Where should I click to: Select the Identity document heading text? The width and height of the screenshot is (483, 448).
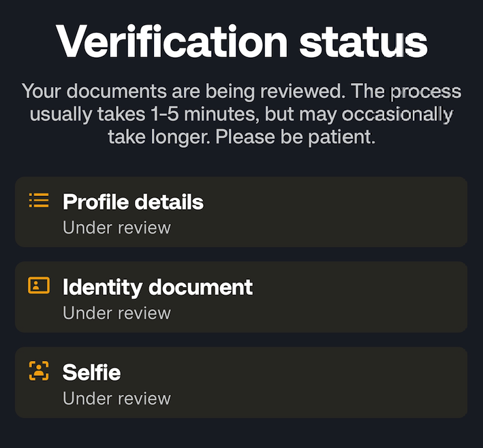click(x=158, y=287)
